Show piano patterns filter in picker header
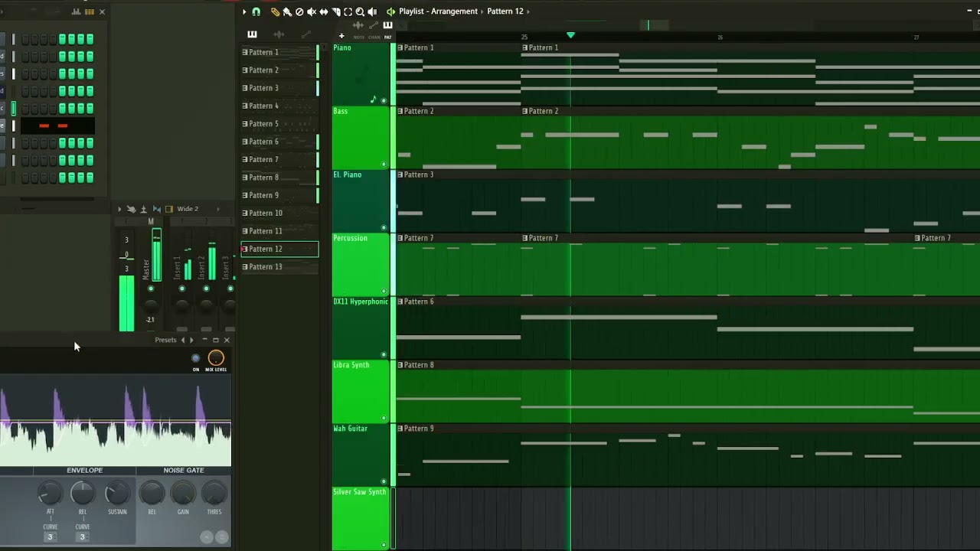Screen dimensions: 980x551 pyautogui.click(x=252, y=34)
